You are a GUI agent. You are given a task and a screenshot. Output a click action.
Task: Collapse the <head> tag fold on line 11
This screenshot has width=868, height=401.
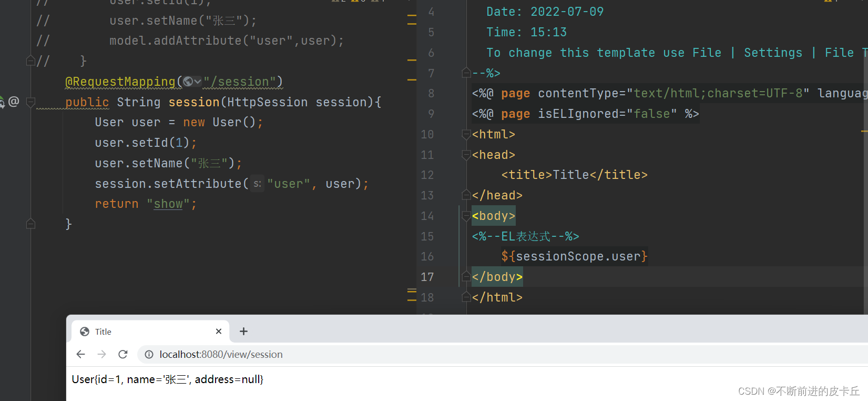click(x=466, y=155)
